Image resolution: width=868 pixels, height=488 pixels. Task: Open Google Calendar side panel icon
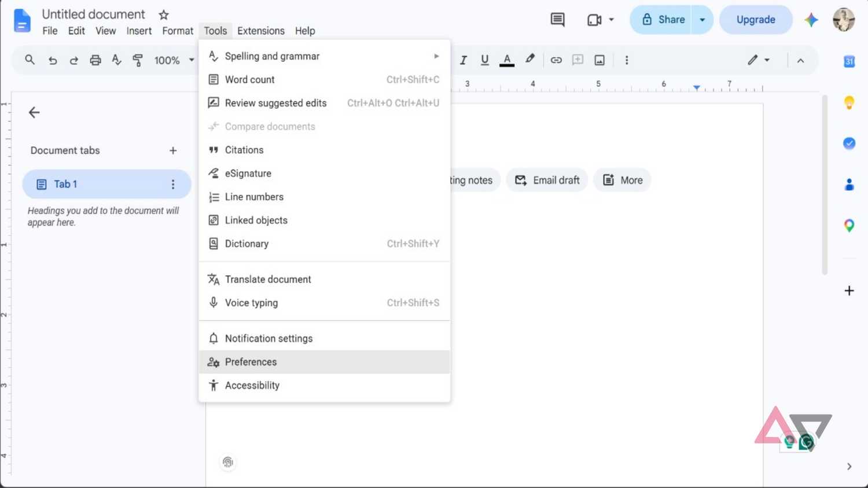pyautogui.click(x=849, y=61)
